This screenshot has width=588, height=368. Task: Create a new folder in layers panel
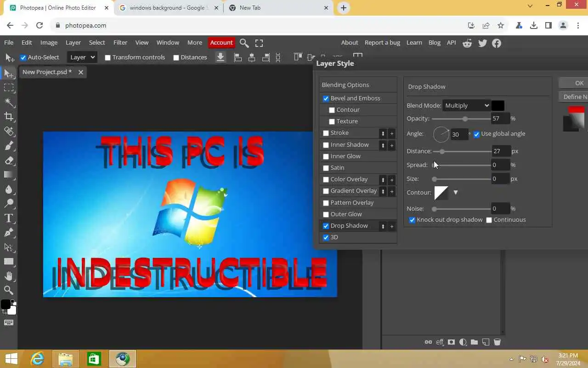tap(474, 342)
